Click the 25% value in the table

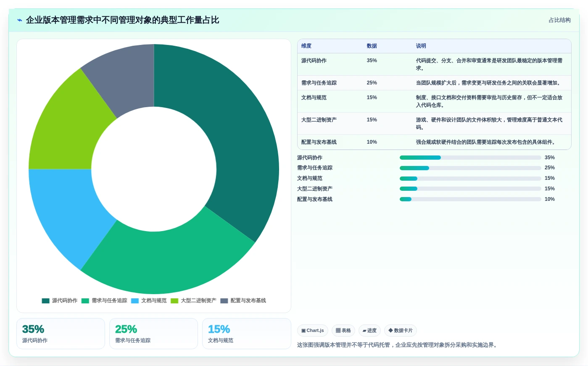pos(372,83)
